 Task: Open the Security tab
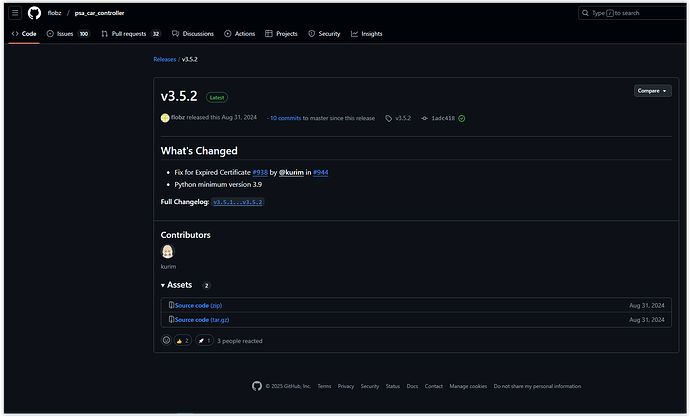click(x=324, y=34)
